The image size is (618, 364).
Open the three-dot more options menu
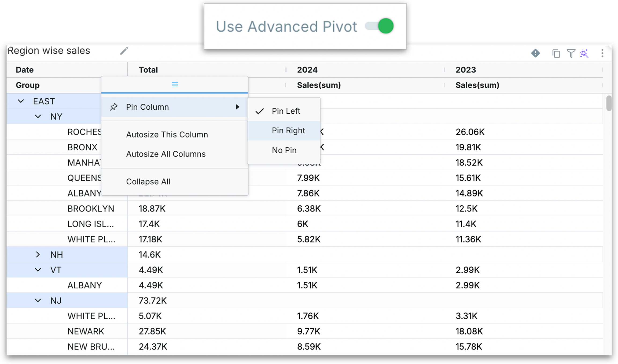pos(602,53)
